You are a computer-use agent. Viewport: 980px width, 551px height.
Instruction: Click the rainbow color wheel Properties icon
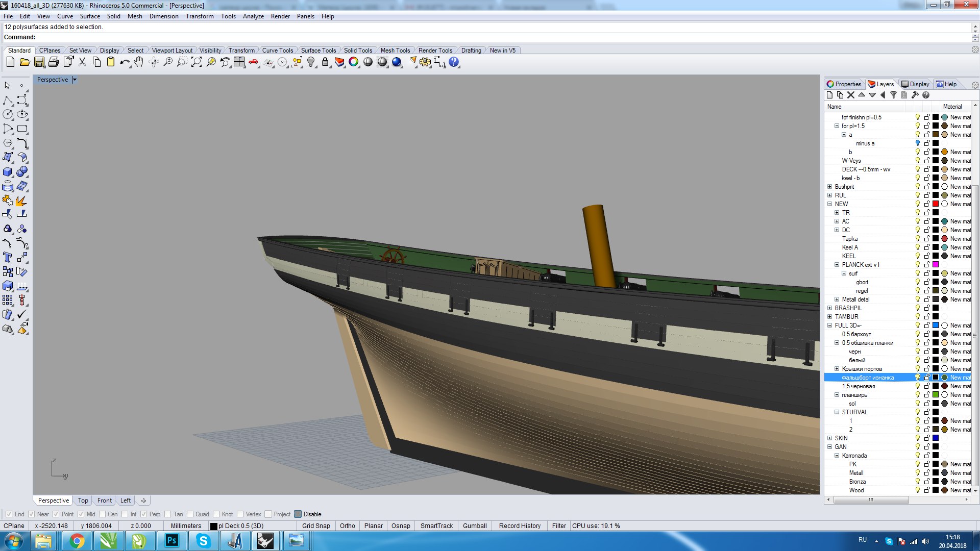(x=354, y=62)
